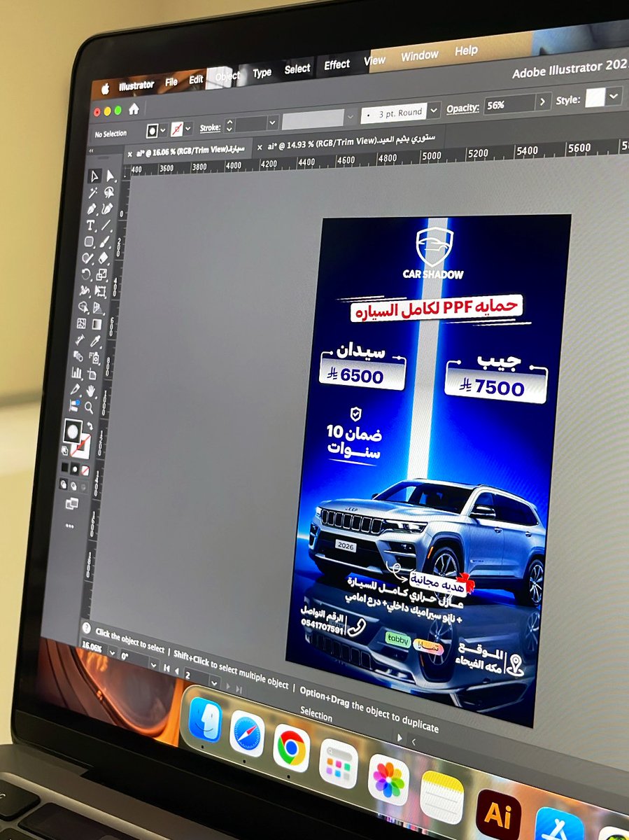Image resolution: width=629 pixels, height=840 pixels.
Task: Open the Window menu
Action: coord(420,55)
